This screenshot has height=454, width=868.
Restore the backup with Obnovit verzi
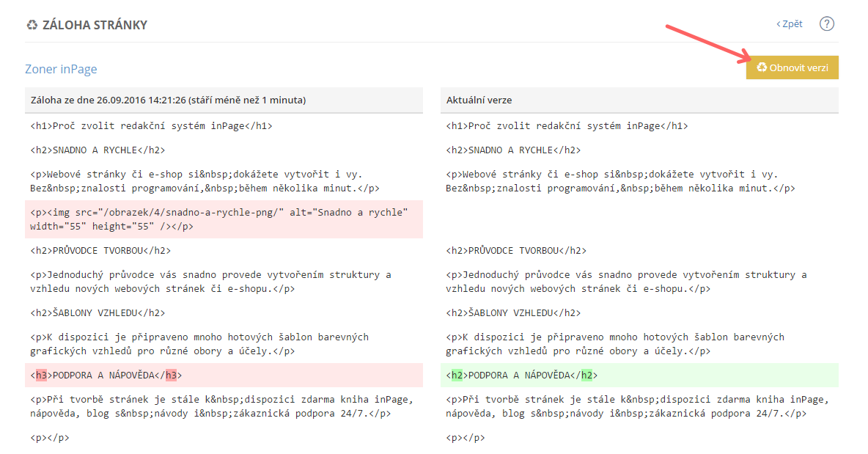pos(792,67)
